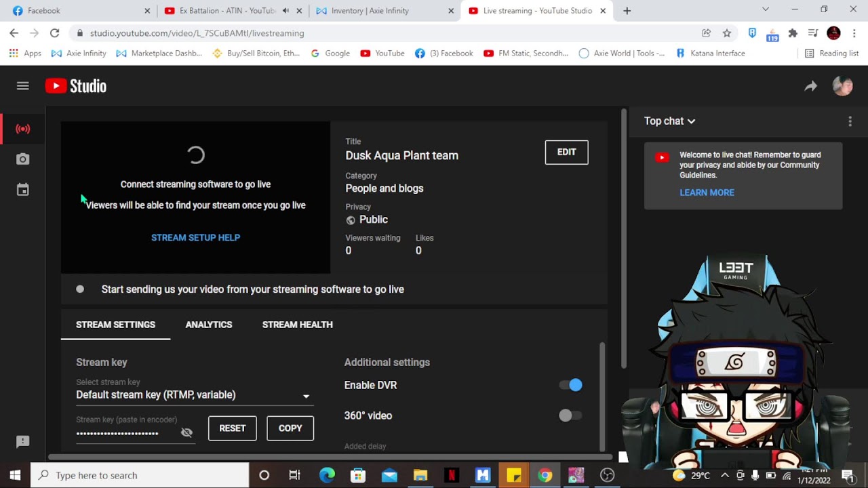Switch to the Analytics tab

coord(209,325)
